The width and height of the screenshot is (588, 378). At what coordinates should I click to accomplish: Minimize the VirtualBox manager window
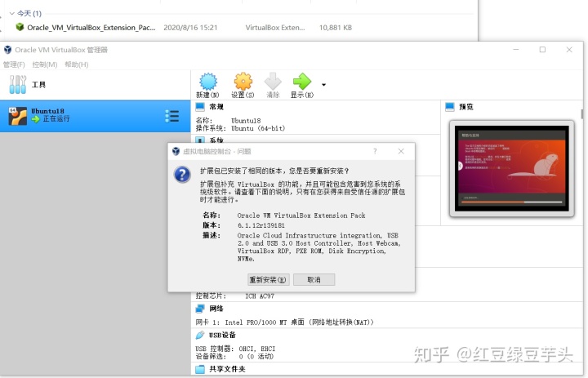[x=516, y=50]
